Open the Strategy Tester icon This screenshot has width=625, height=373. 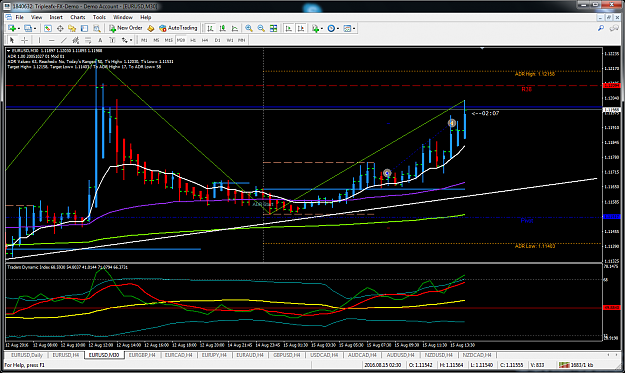96,28
